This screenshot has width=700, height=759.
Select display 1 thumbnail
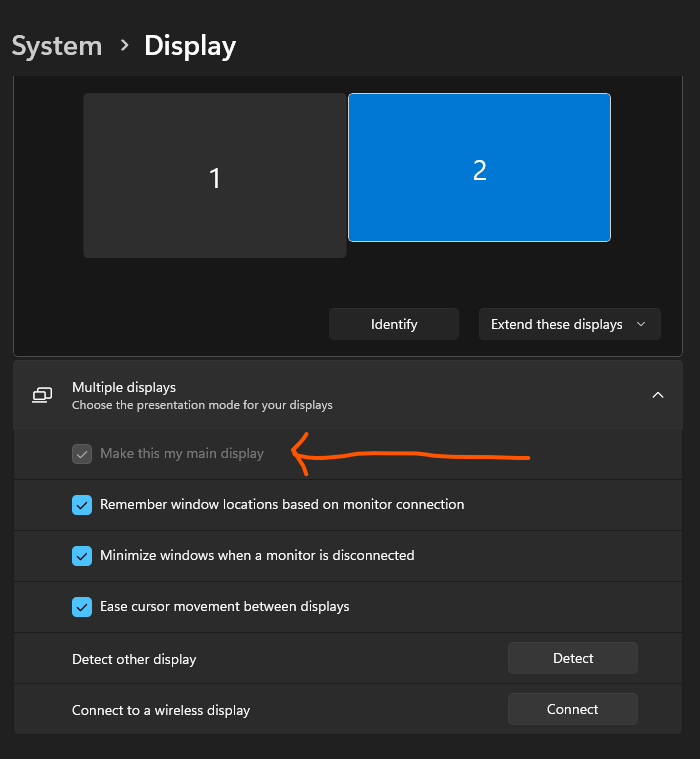point(215,176)
